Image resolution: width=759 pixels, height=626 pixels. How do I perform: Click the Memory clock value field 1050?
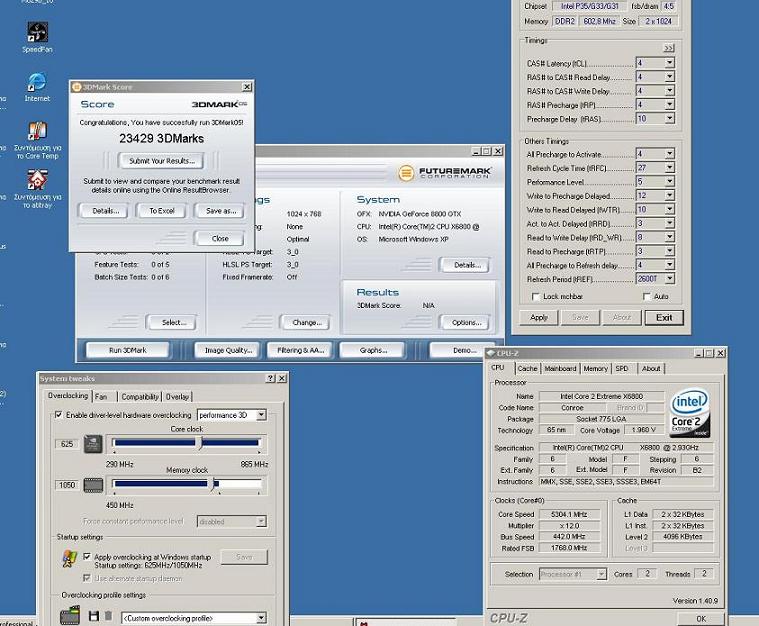[67, 485]
